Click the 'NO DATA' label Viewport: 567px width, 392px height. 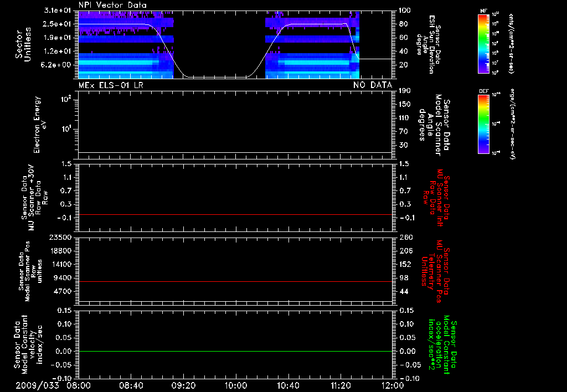[373, 85]
